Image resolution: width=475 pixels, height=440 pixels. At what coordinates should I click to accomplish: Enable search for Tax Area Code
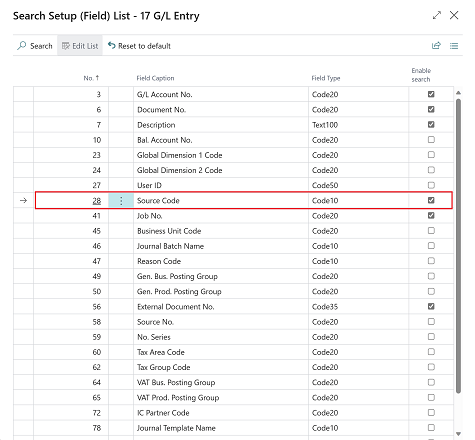431,352
